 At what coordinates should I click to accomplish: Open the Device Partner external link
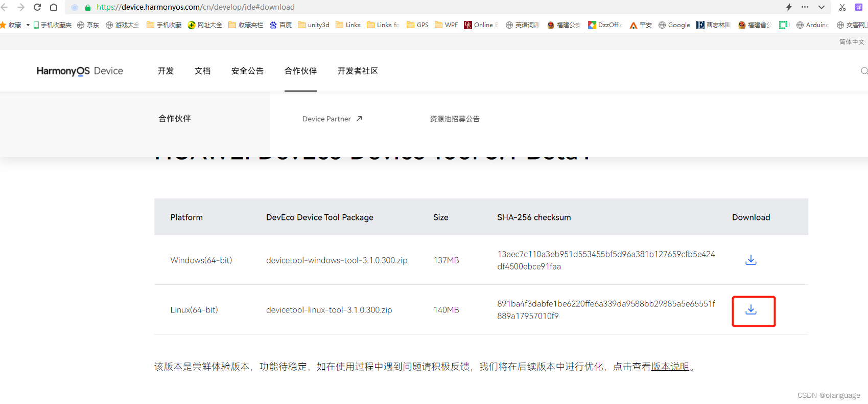(332, 119)
